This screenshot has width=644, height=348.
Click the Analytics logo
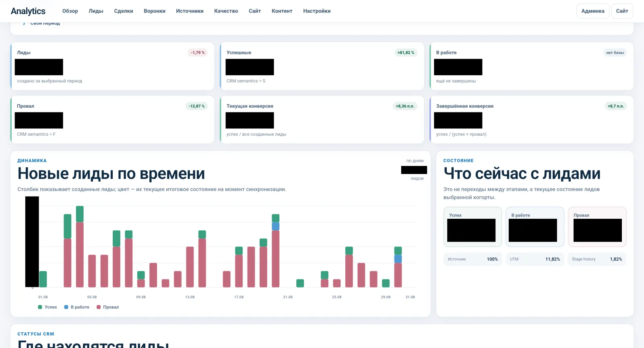click(28, 11)
